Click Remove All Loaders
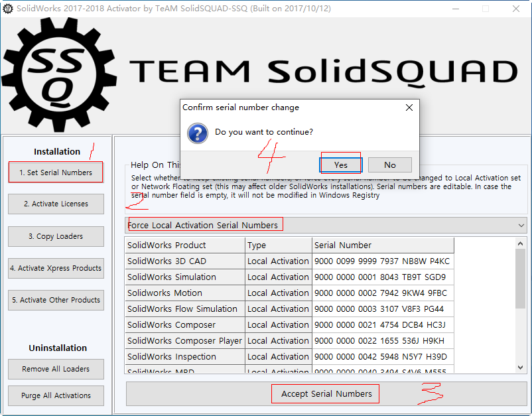This screenshot has width=532, height=416. point(56,369)
